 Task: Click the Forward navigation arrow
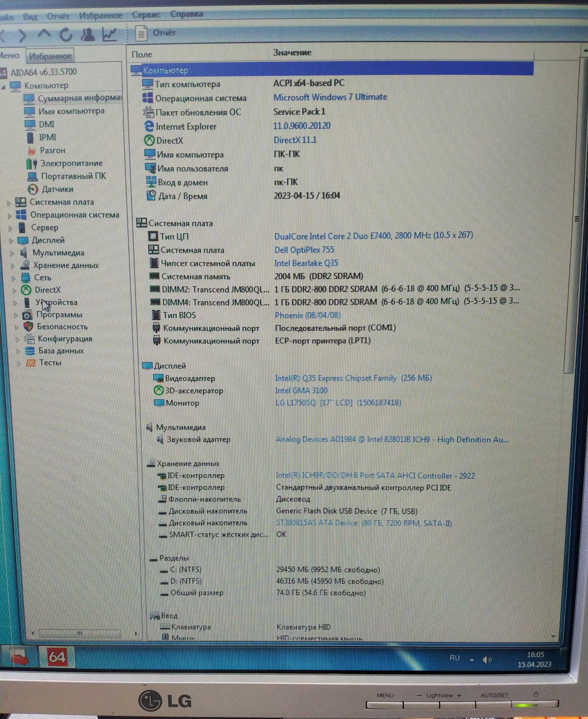[x=22, y=35]
